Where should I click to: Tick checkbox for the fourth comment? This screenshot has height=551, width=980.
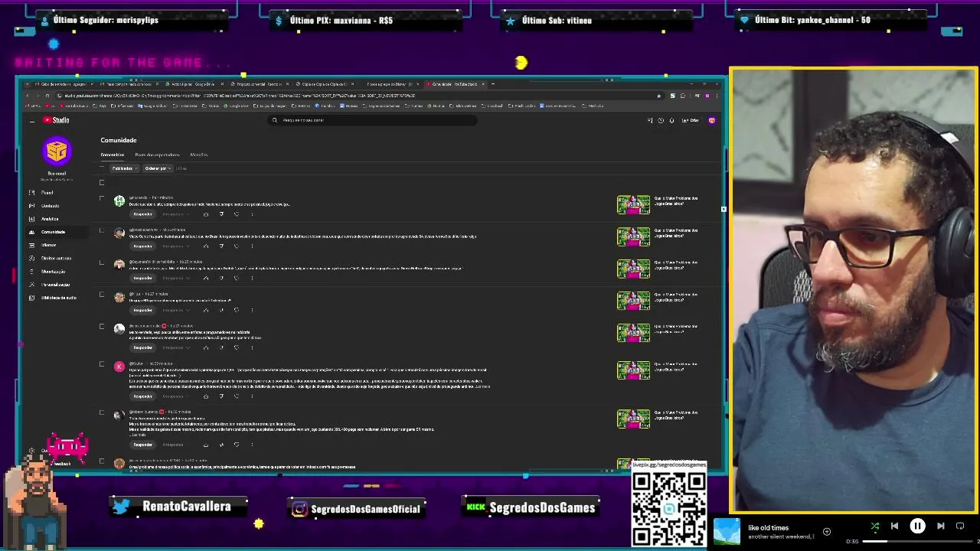(x=102, y=295)
